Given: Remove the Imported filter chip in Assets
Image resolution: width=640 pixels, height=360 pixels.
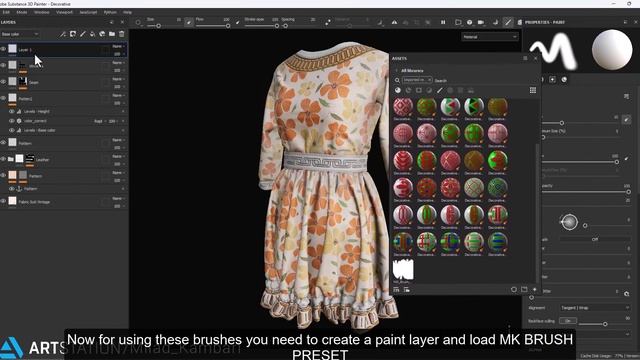Looking at the screenshot, I should (x=429, y=80).
